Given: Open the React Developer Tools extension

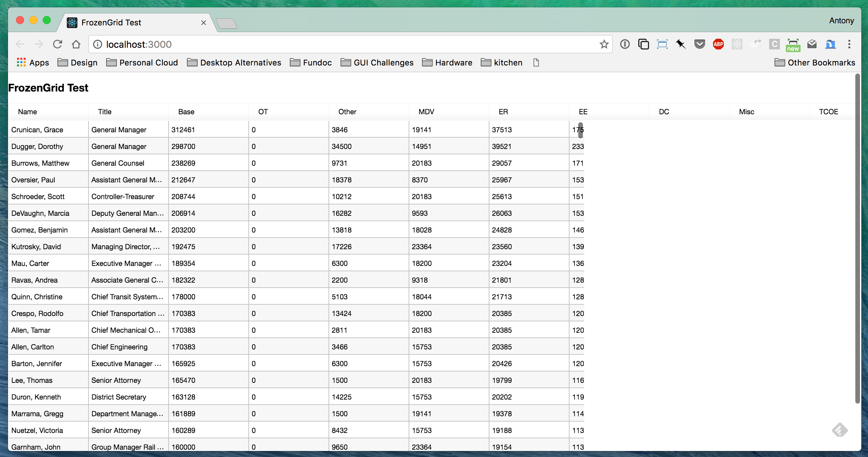Looking at the screenshot, I should tap(737, 44).
